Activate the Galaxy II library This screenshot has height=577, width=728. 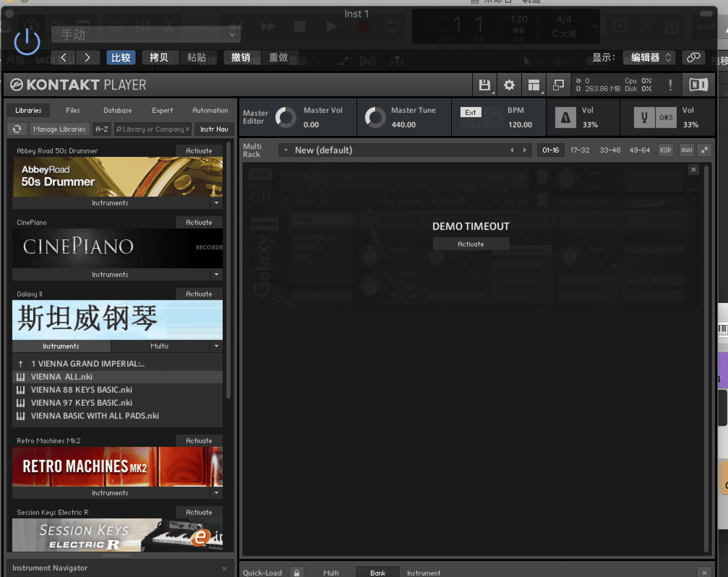click(x=199, y=294)
